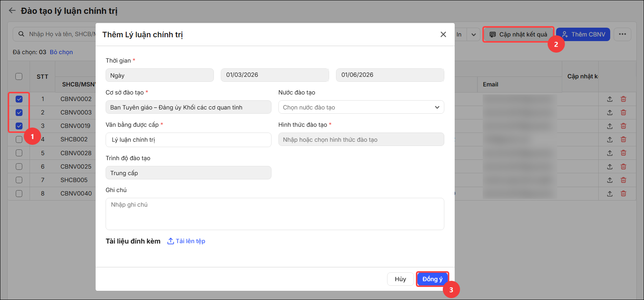Open the Nước đào tạo dropdown
This screenshot has width=644, height=300.
(361, 107)
